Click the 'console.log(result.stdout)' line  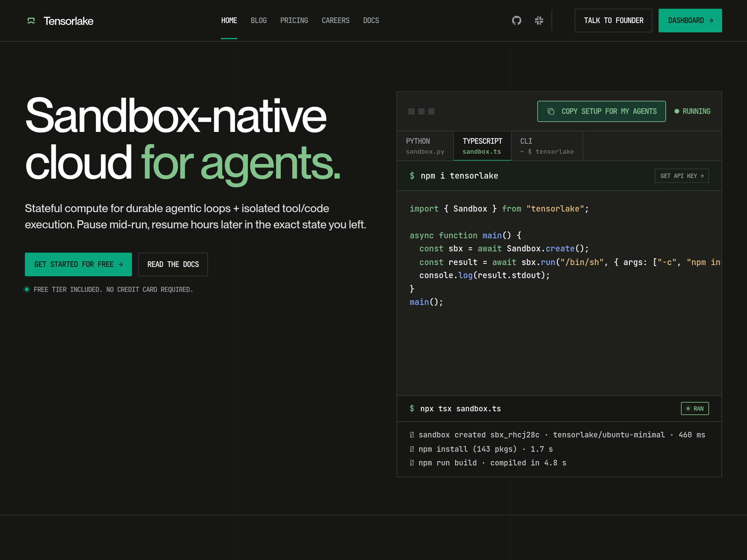[485, 275]
